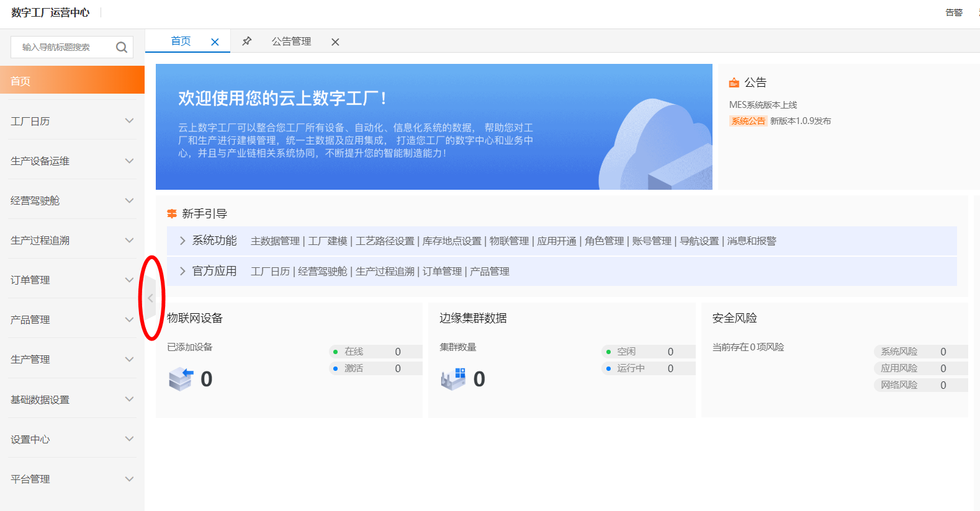Select 首页 in the sidebar

72,81
